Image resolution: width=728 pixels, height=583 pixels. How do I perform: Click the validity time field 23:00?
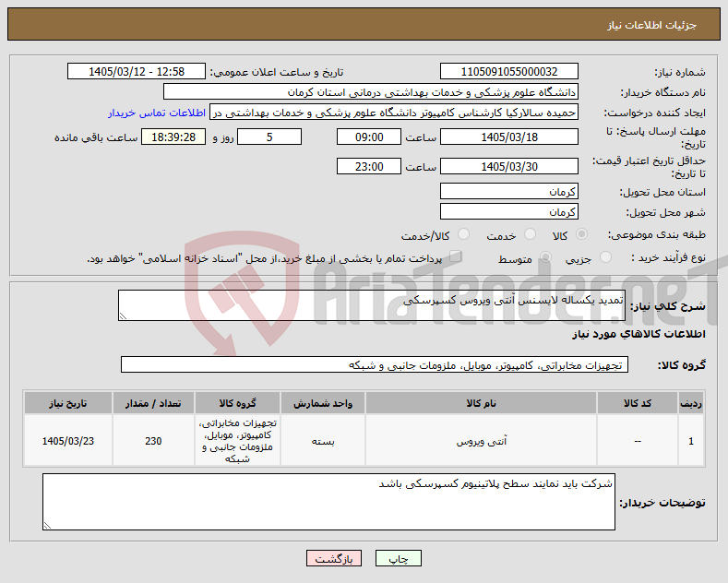pyautogui.click(x=369, y=166)
